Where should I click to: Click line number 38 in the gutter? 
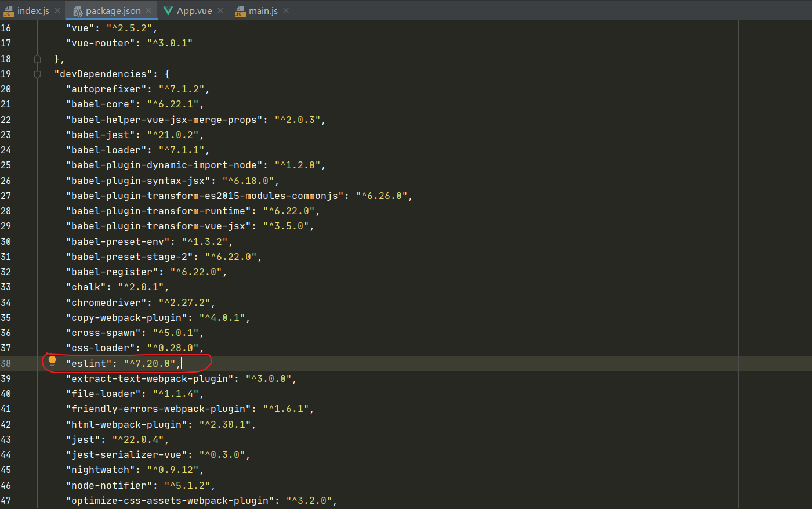pyautogui.click(x=6, y=363)
